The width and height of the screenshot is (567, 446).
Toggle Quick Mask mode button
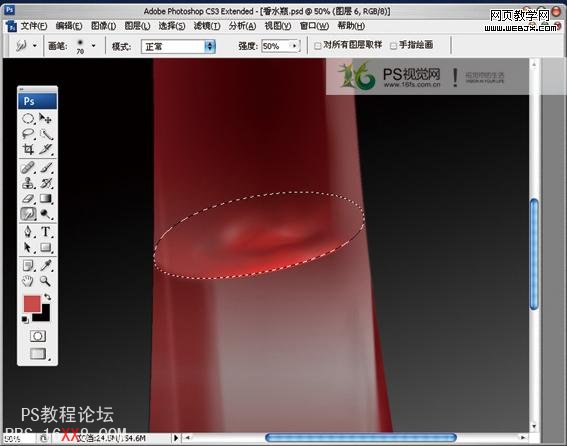tap(38, 336)
